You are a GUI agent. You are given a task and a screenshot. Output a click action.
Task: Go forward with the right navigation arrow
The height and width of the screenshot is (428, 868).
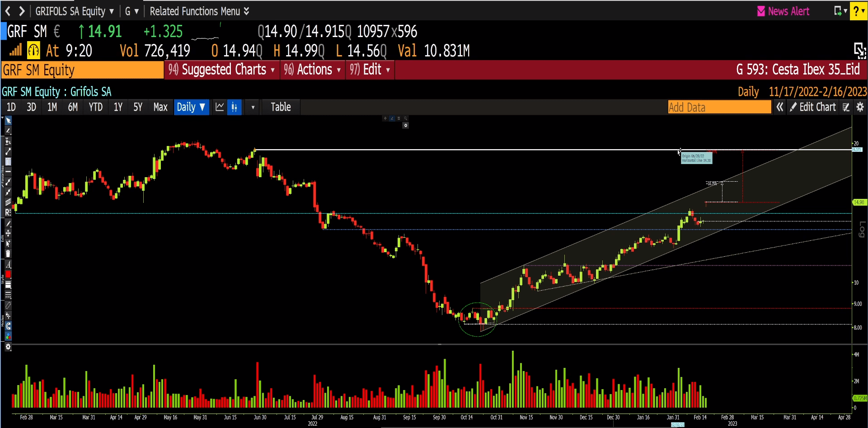coord(21,11)
